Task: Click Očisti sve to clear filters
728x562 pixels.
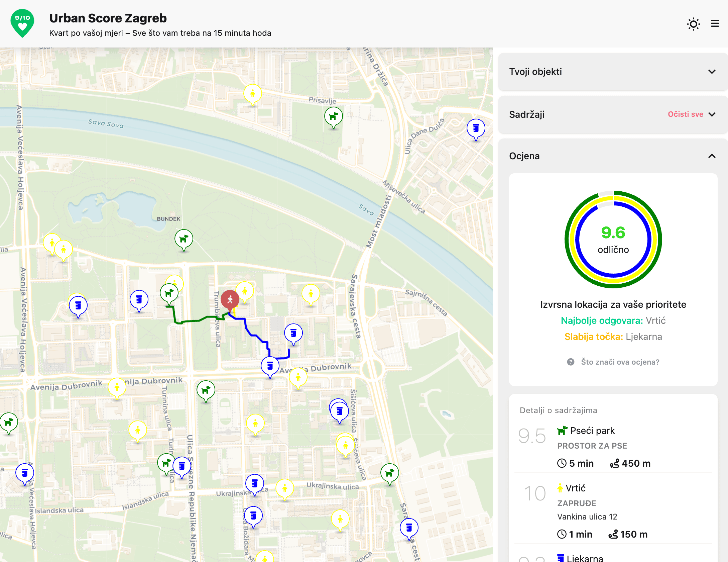Action: 685,114
